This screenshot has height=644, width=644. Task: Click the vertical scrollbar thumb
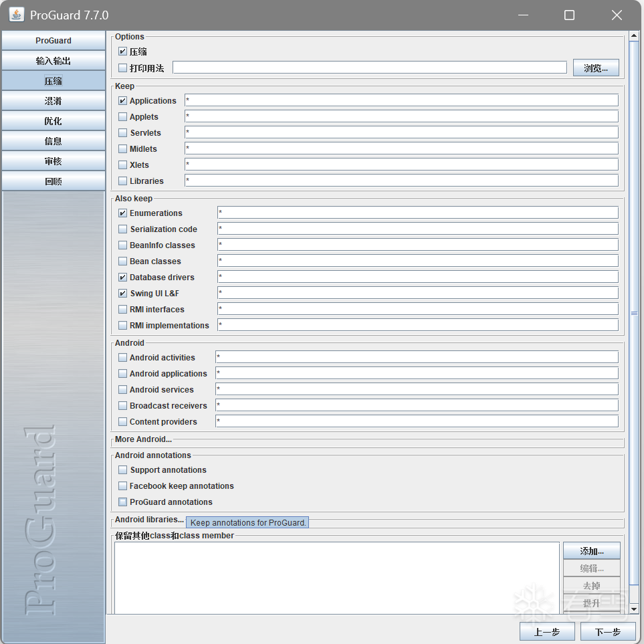pyautogui.click(x=634, y=313)
